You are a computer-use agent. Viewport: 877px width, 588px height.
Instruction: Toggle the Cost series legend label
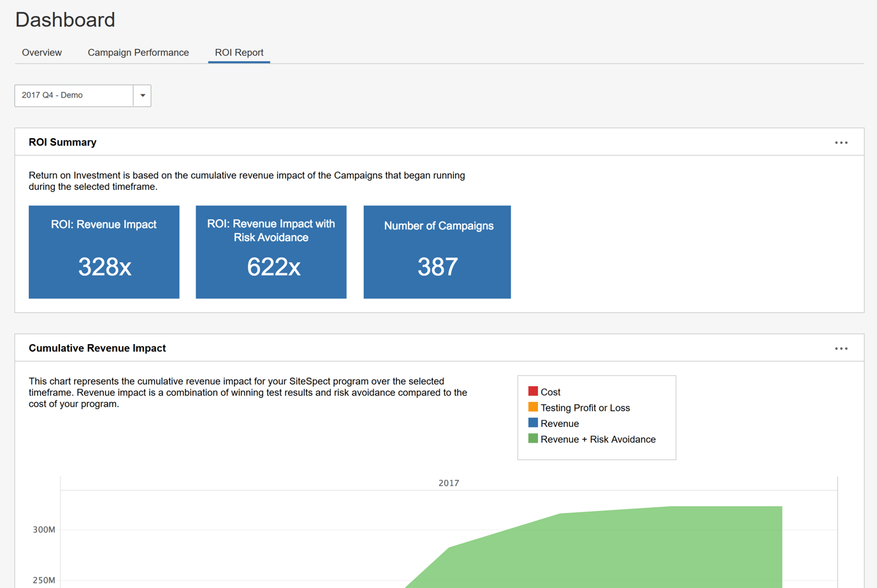(x=550, y=392)
